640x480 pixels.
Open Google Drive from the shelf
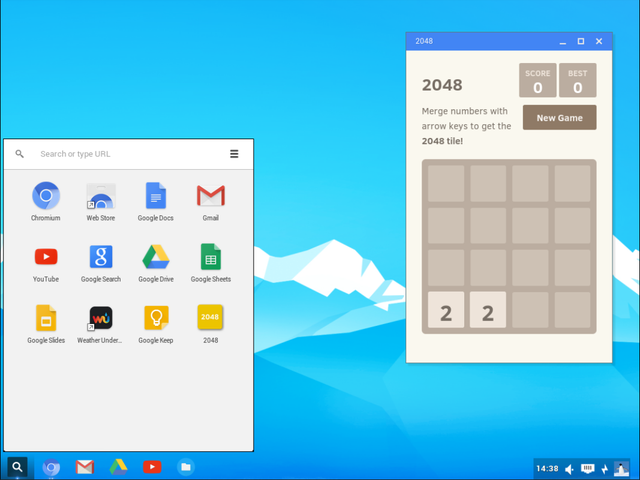[118, 467]
